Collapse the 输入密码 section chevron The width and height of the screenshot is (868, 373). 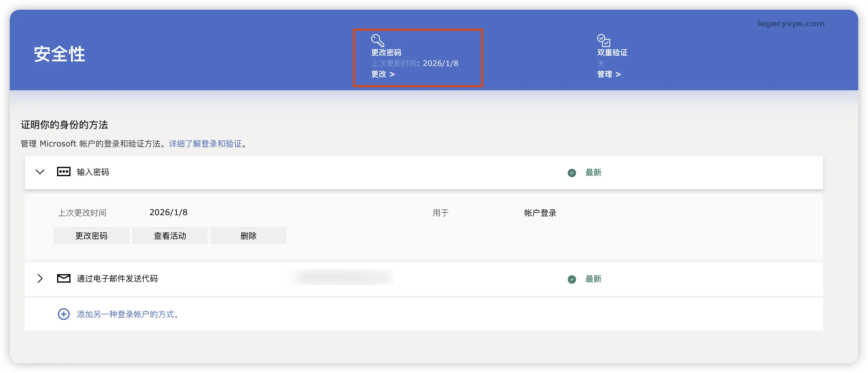(x=40, y=172)
